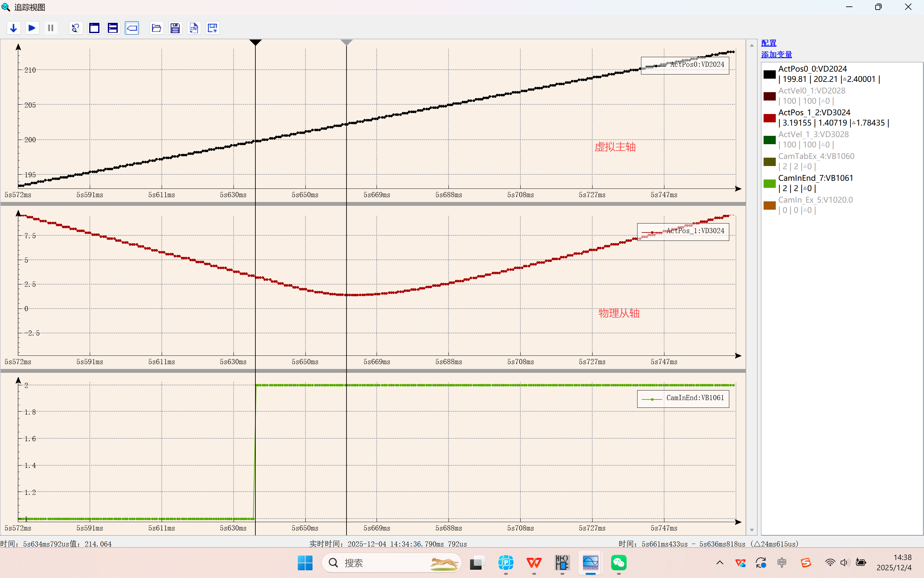Click the black cursor marker triangle atop chart

255,42
